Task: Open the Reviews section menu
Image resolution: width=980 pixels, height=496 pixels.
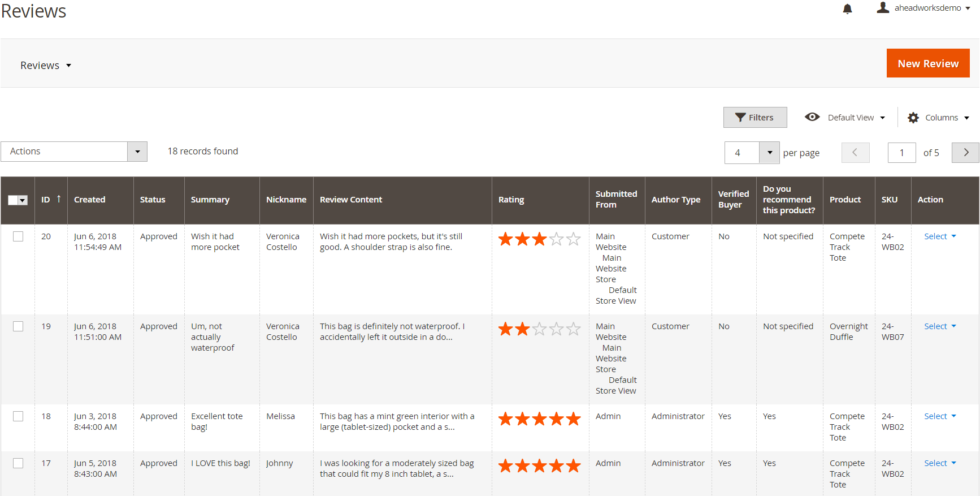Action: pos(46,66)
